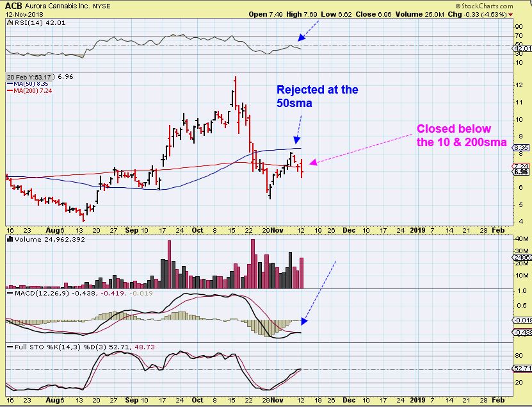Click the NYSE exchange label
Screen dimensions: 532x407
[x=102, y=6]
